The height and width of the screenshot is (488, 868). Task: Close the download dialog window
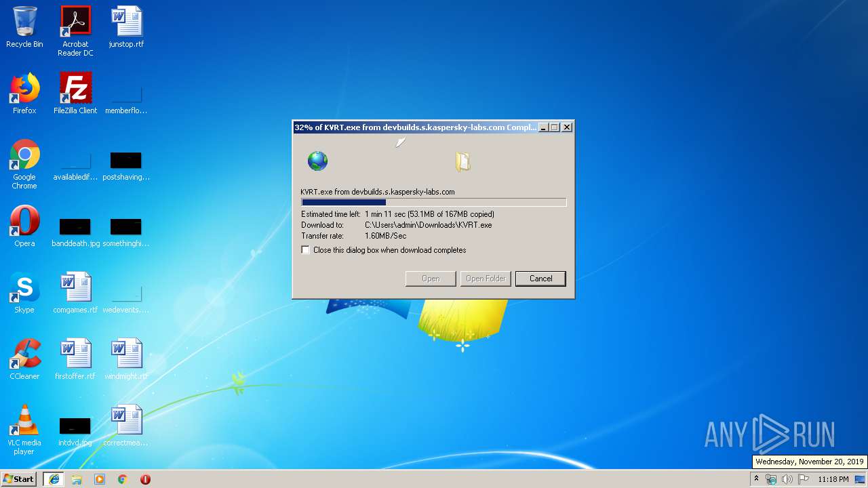pyautogui.click(x=567, y=127)
